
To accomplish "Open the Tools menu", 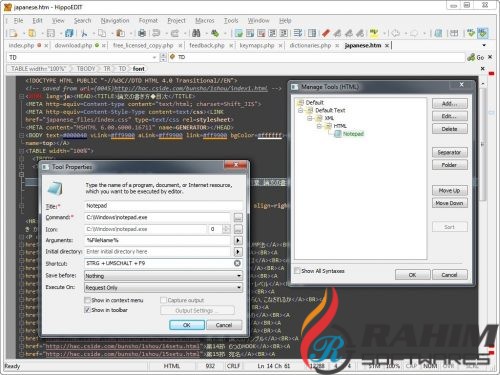I will [x=231, y=21].
